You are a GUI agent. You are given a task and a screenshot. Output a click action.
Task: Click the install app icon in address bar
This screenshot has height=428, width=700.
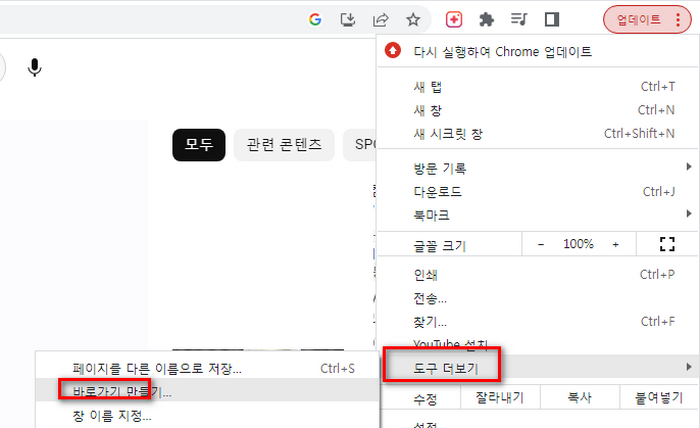click(348, 19)
